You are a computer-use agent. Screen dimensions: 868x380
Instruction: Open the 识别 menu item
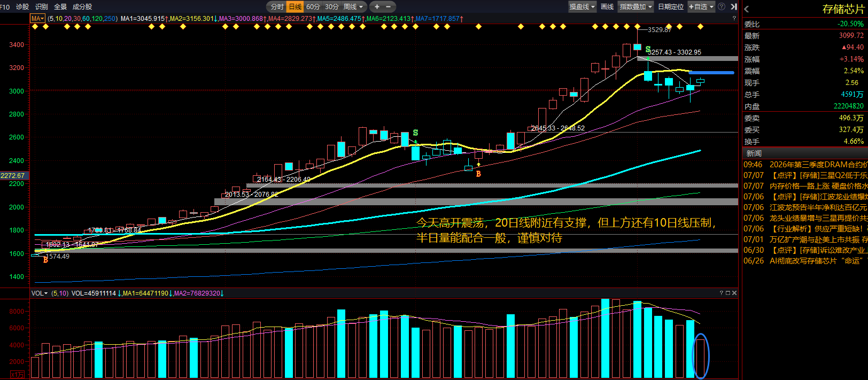pos(41,7)
